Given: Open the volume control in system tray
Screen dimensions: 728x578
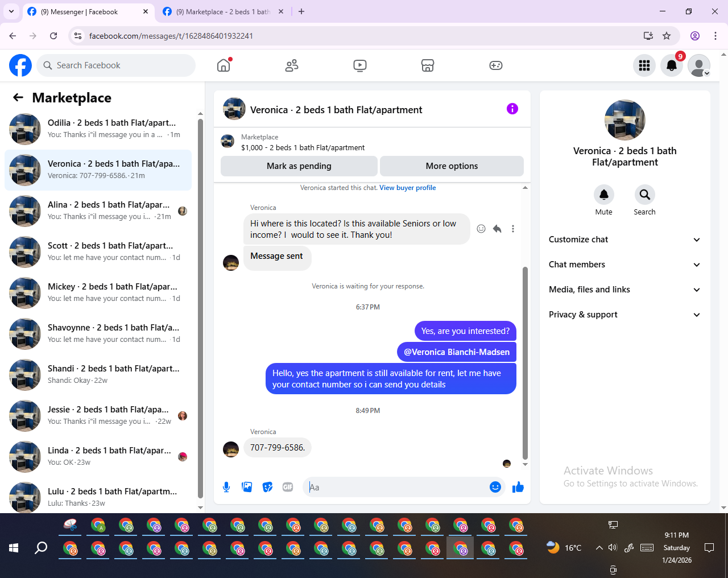Looking at the screenshot, I should 613,548.
